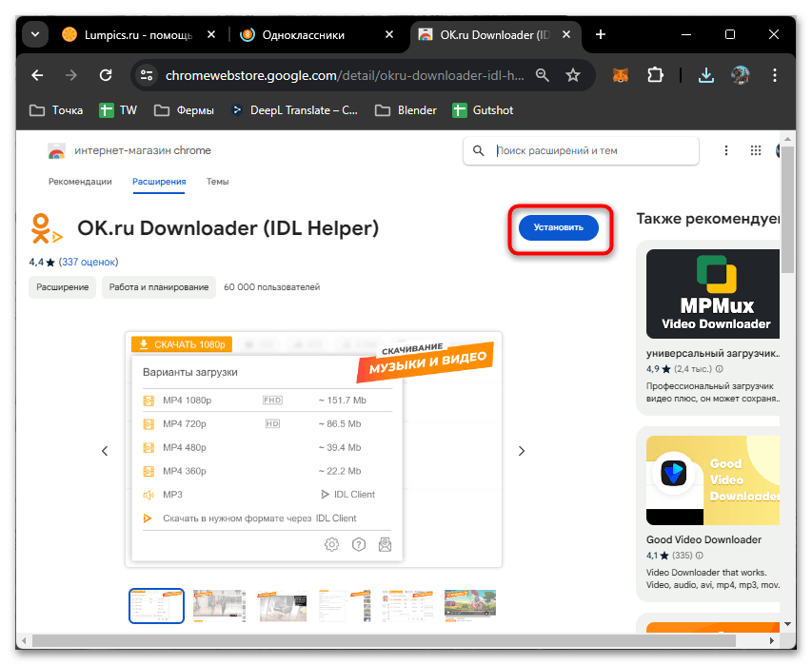
Task: Show next screenshot with right chevron
Action: [521, 451]
